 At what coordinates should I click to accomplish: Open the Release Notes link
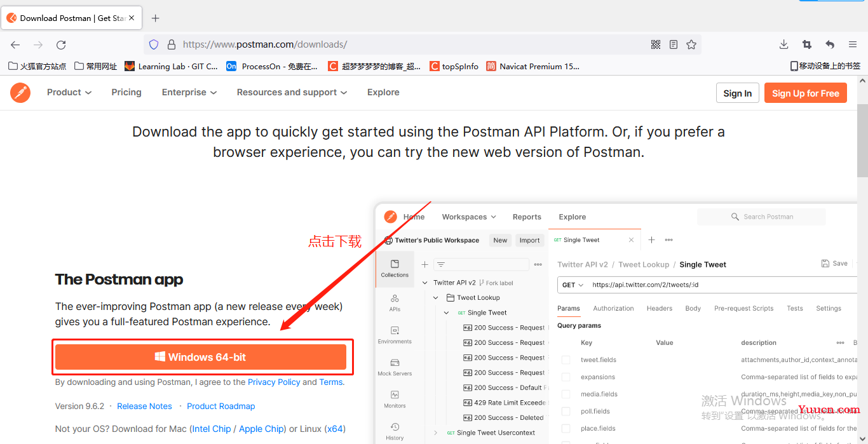click(144, 406)
